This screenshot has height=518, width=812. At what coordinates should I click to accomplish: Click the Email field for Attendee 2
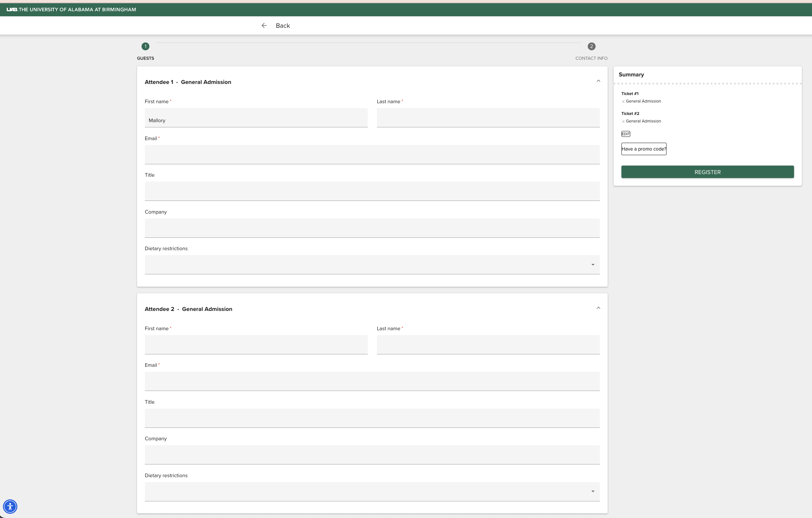372,381
